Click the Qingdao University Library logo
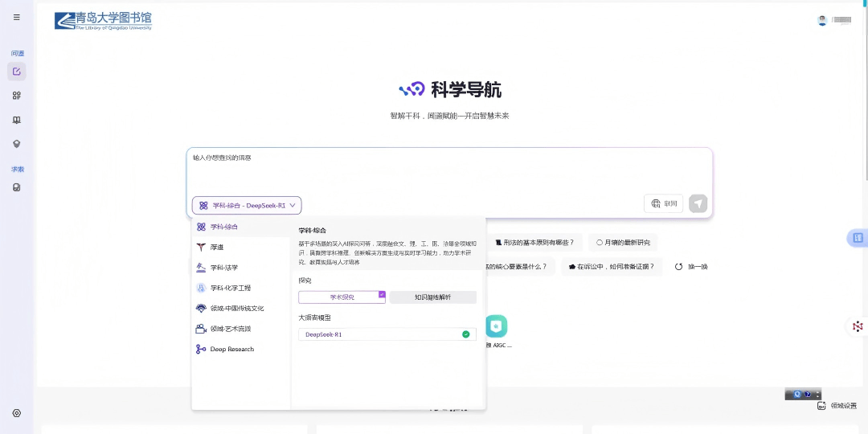The image size is (868, 434). click(103, 21)
